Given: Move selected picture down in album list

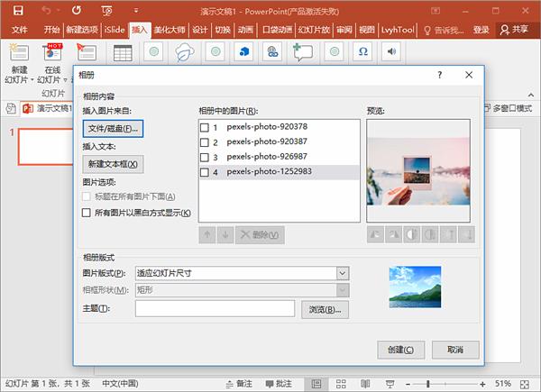Looking at the screenshot, I should click(x=225, y=235).
